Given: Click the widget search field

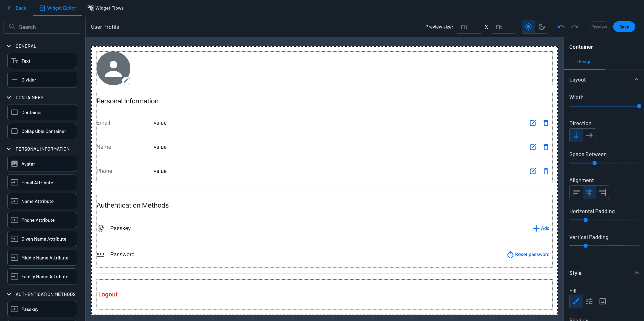Looking at the screenshot, I should [x=42, y=26].
